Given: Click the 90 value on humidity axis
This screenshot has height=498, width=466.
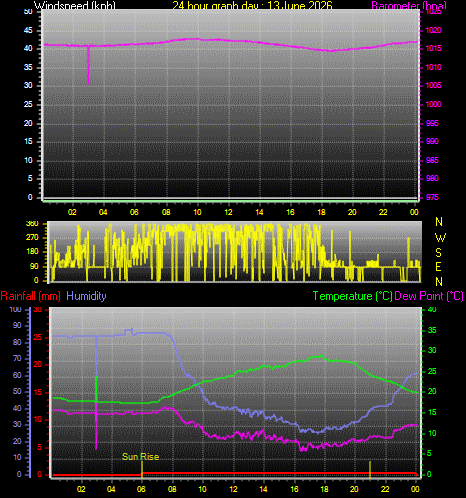Looking at the screenshot, I should pos(17,325).
